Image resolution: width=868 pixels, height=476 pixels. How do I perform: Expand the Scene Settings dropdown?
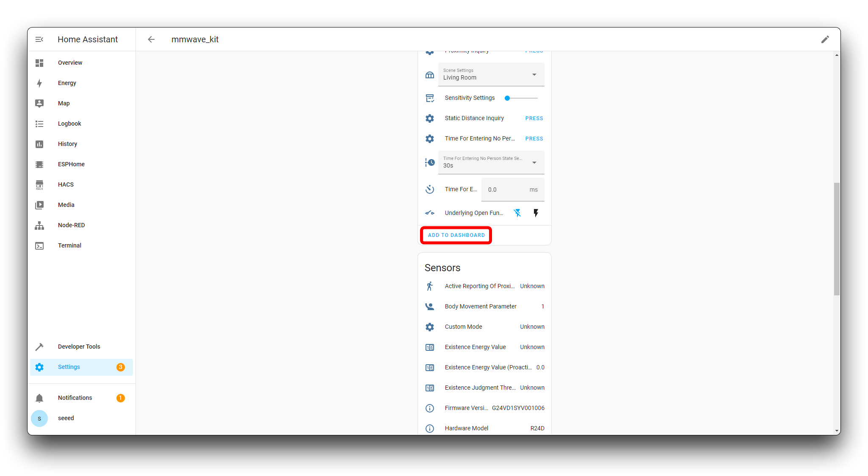(491, 74)
